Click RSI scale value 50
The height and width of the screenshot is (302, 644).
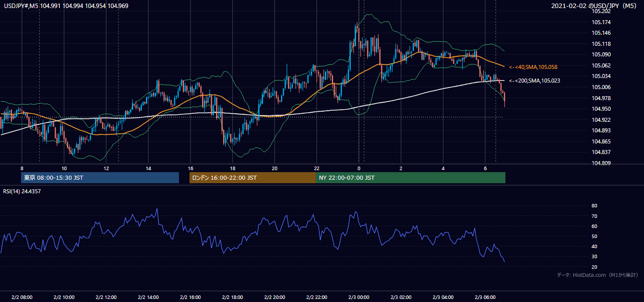coord(594,236)
